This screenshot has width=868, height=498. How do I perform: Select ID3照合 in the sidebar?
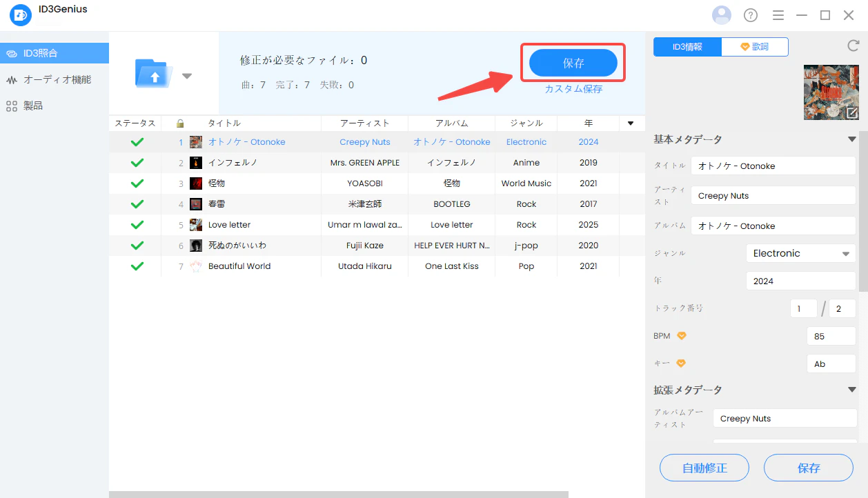(55, 53)
